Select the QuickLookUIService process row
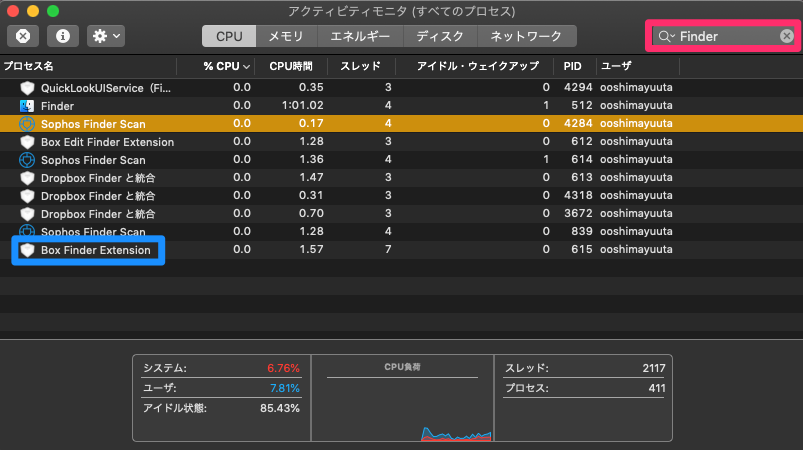This screenshot has width=803, height=450. click(x=402, y=88)
